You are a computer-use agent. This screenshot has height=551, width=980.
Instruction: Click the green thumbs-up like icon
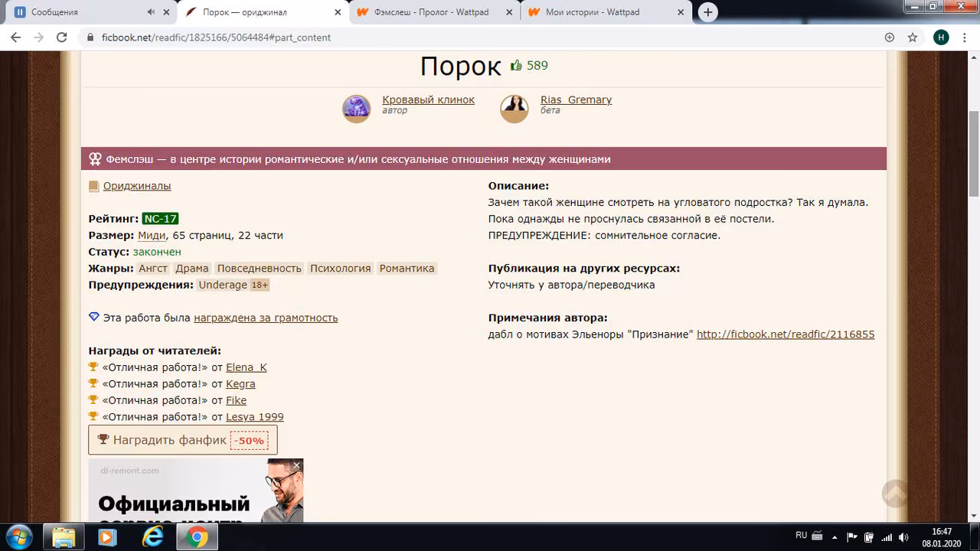[516, 66]
